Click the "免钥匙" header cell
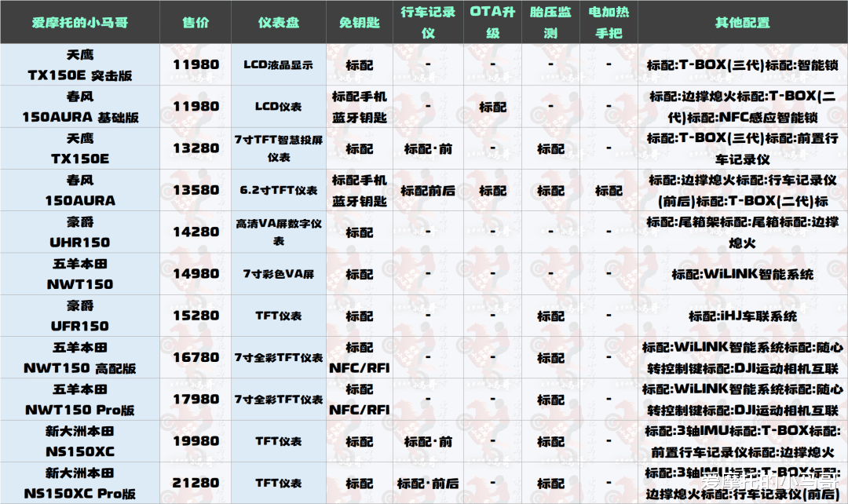The height and width of the screenshot is (504, 848). (359, 23)
